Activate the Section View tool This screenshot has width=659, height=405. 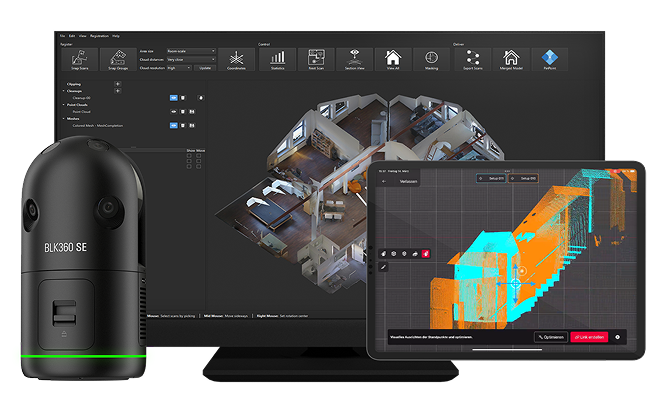355,59
